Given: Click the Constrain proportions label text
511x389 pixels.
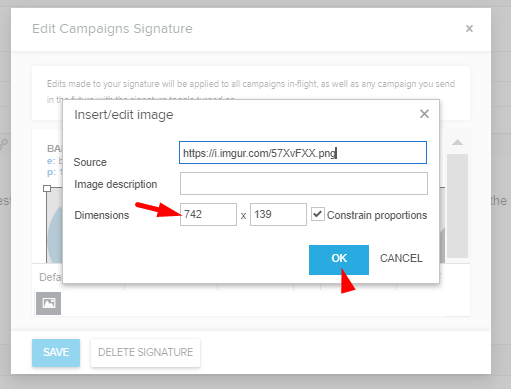Looking at the screenshot, I should pos(377,215).
